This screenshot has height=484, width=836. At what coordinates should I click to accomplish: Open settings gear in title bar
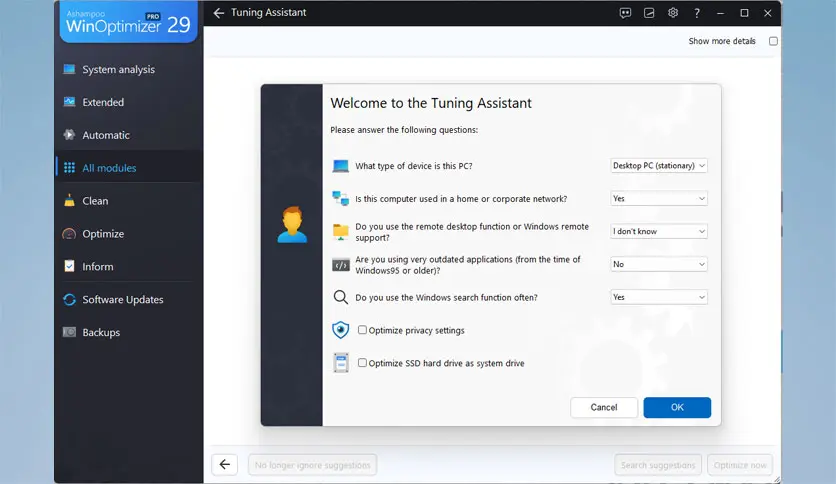(673, 13)
